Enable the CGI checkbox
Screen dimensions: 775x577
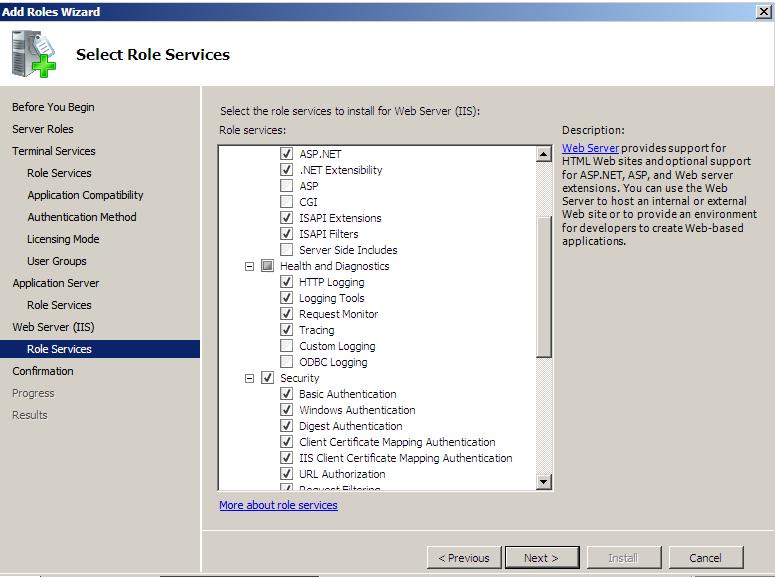pos(287,202)
